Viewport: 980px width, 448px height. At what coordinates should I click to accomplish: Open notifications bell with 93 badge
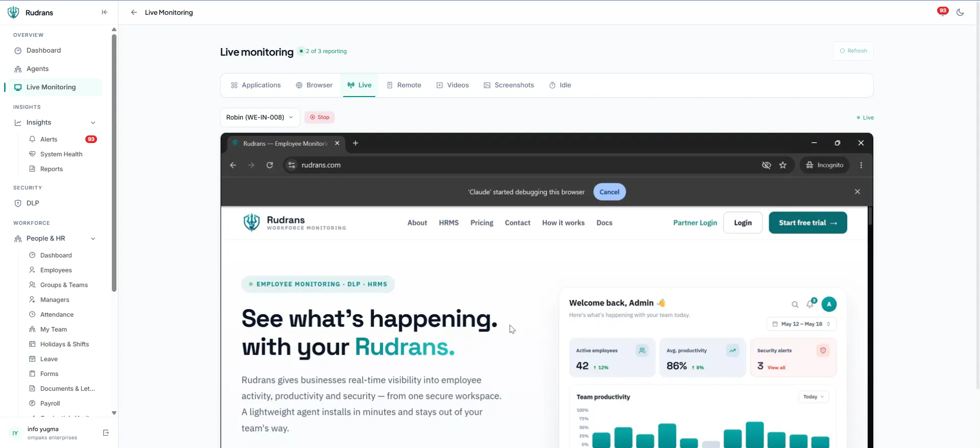coord(942,12)
